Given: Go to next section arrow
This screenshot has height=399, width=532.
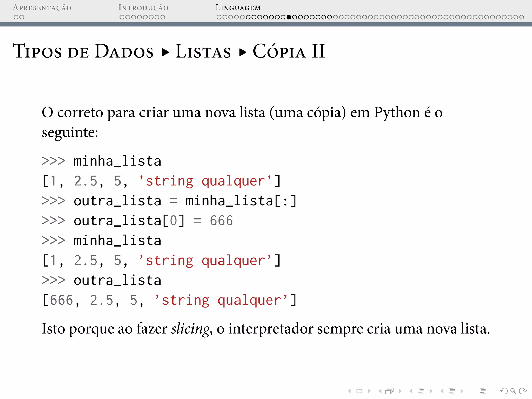Looking at the screenshot, I should [x=462, y=391].
